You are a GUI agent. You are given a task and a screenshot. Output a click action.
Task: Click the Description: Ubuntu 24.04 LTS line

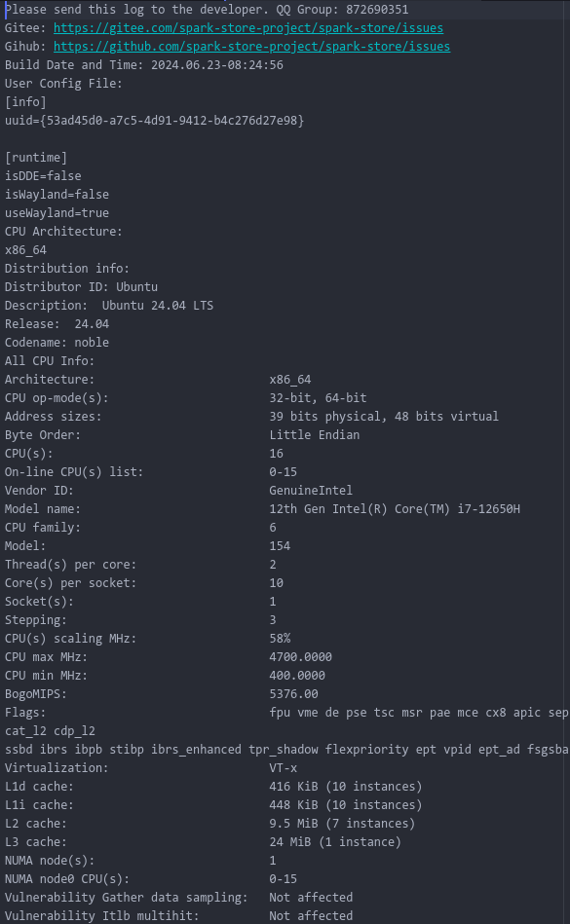coord(109,306)
